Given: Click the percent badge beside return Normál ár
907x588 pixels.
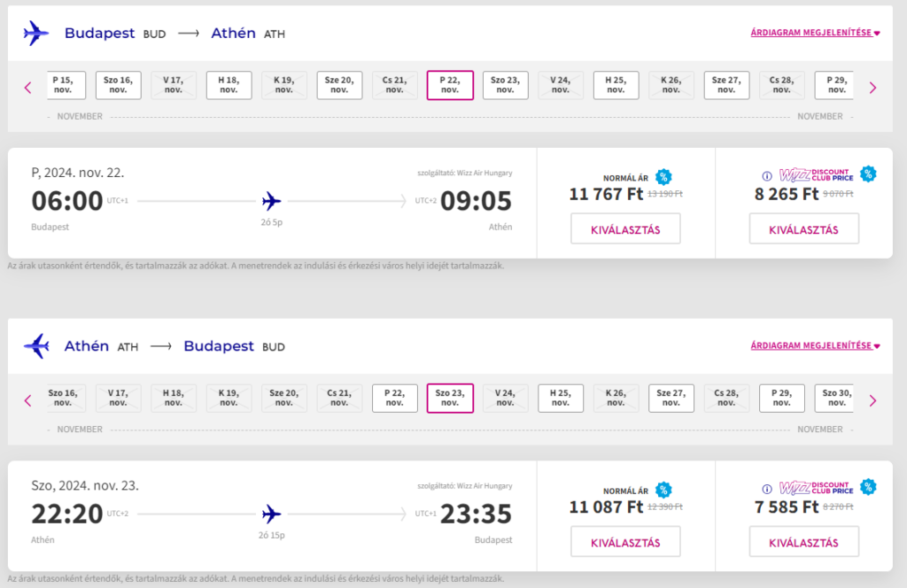Looking at the screenshot, I should pyautogui.click(x=663, y=489).
